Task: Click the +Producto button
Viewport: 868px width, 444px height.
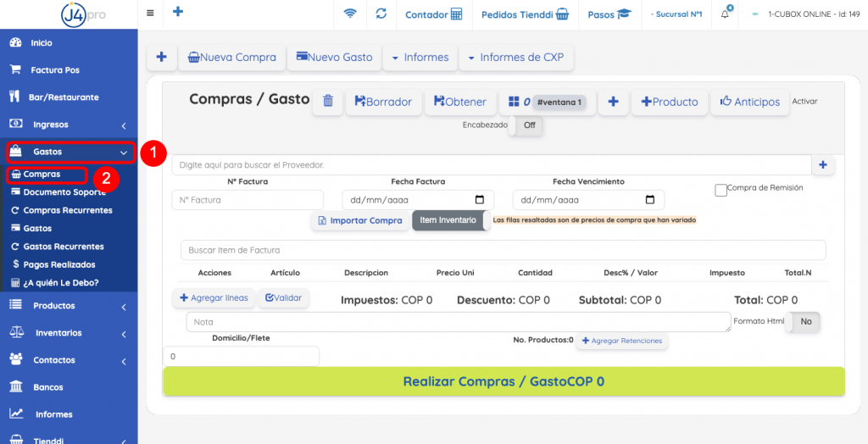Action: coord(670,102)
